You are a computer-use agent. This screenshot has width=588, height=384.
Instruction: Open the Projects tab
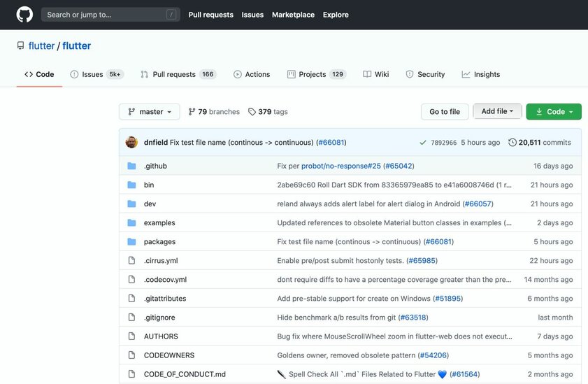(317, 74)
